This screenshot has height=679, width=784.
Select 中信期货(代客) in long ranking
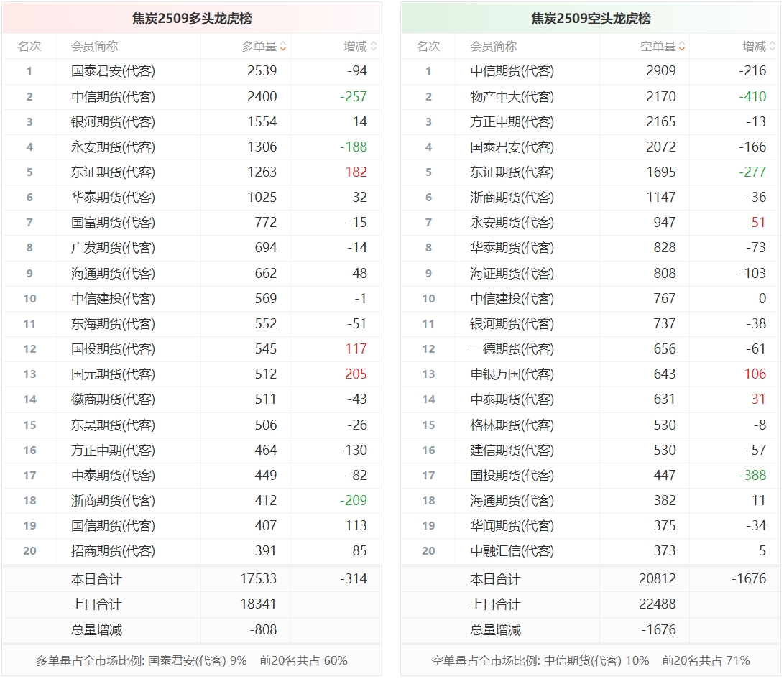click(x=113, y=96)
